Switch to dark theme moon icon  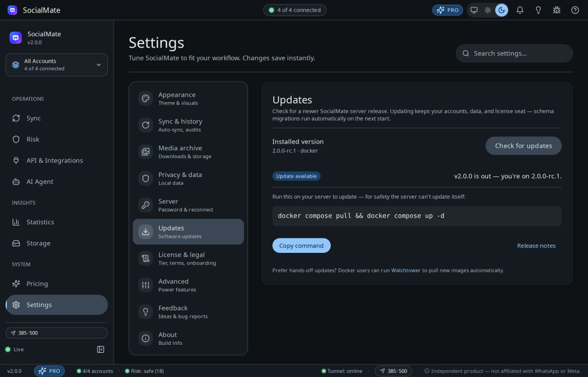coord(502,10)
